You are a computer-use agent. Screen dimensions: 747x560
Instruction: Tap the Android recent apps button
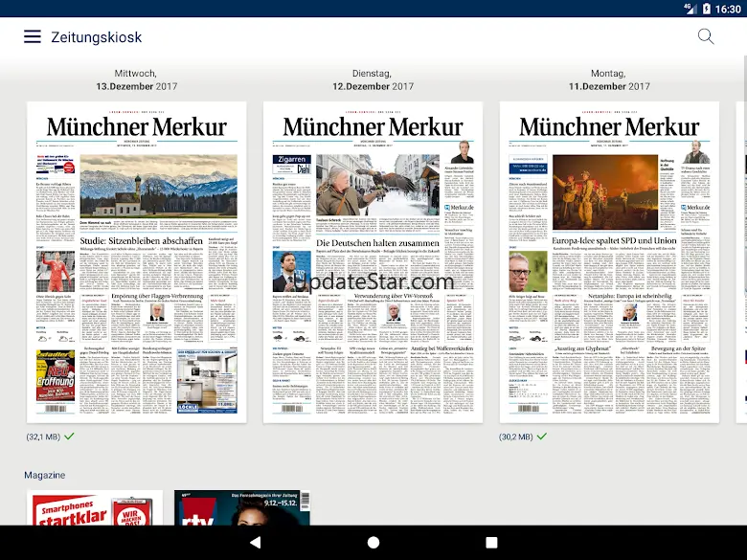[491, 543]
